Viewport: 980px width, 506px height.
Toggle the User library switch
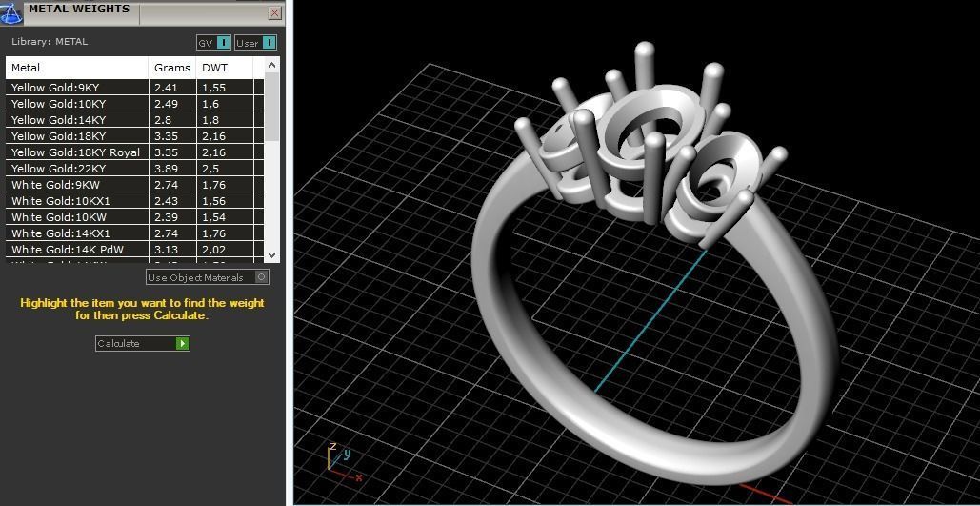click(255, 43)
